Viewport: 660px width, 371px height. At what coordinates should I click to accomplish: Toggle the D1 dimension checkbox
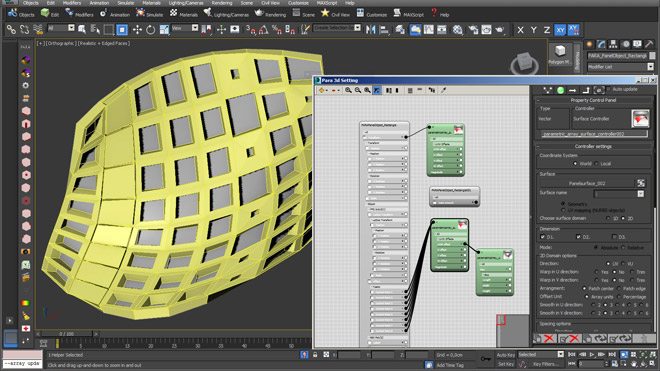click(543, 237)
